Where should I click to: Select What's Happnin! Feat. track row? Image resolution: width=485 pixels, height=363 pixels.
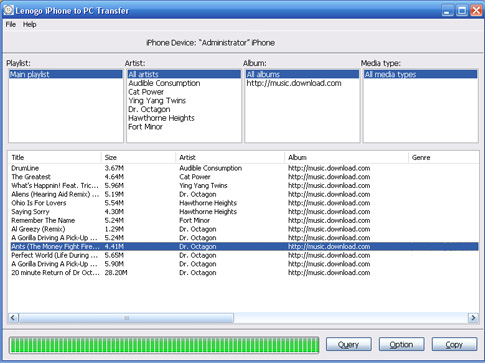pos(243,185)
